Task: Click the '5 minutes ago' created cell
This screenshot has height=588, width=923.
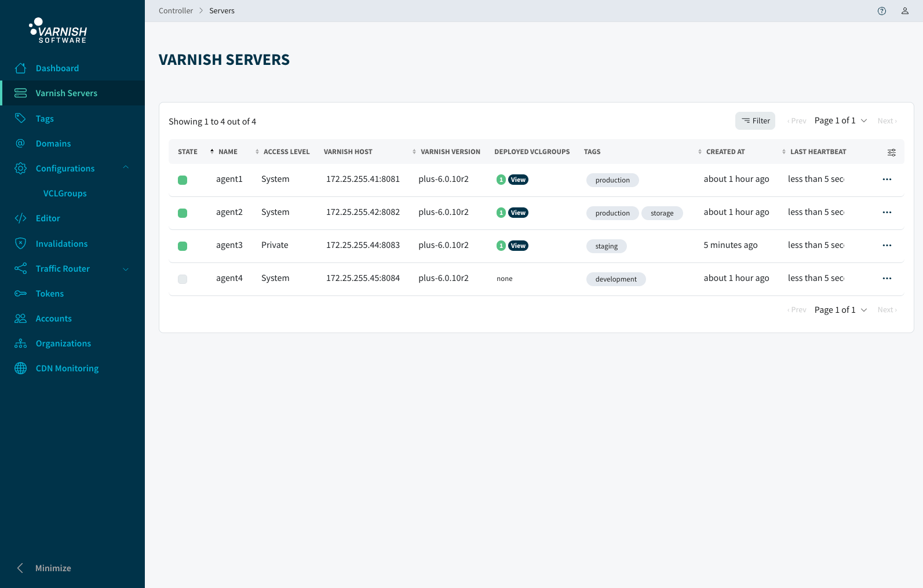Action: click(x=731, y=245)
